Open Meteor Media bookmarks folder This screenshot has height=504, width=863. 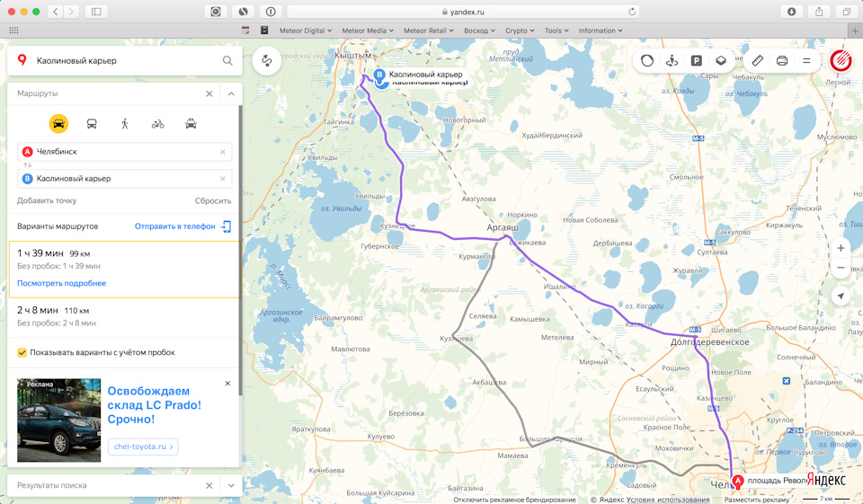pos(368,31)
